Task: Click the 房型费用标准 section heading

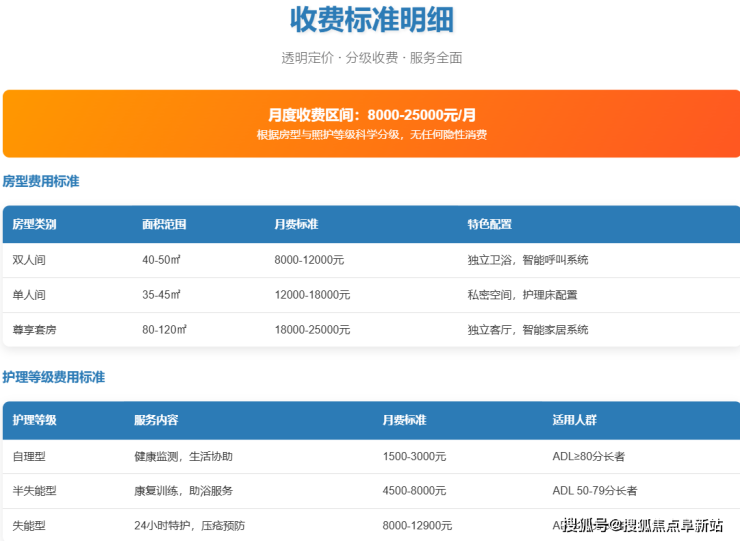Action: pos(41,182)
